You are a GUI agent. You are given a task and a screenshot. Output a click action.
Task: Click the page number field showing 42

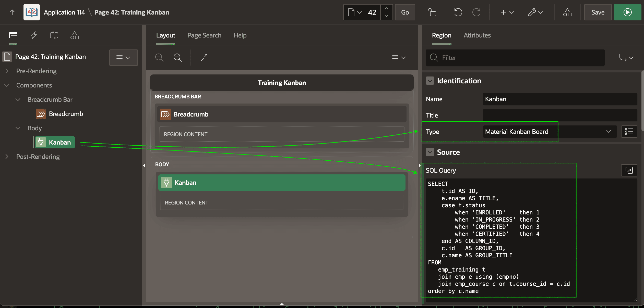click(372, 12)
